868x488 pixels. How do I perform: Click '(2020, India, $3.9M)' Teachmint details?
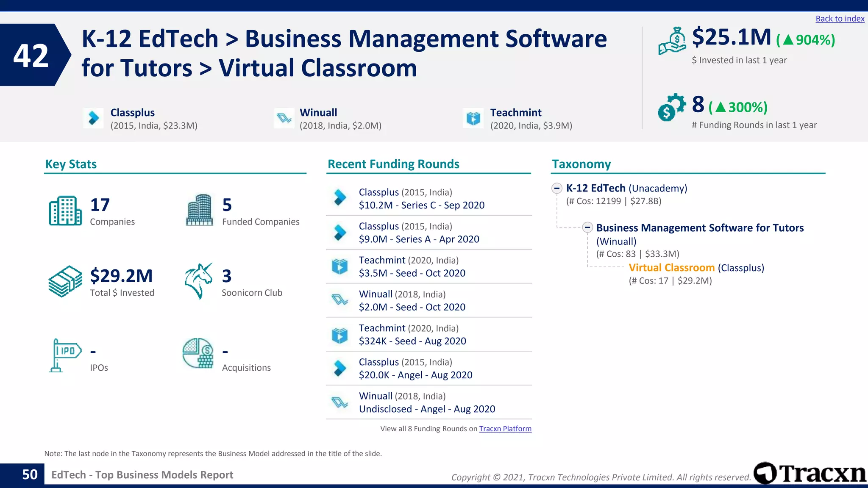pyautogui.click(x=531, y=126)
